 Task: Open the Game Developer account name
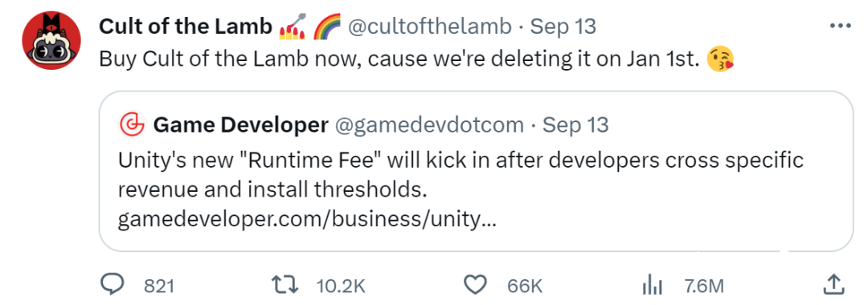point(240,125)
